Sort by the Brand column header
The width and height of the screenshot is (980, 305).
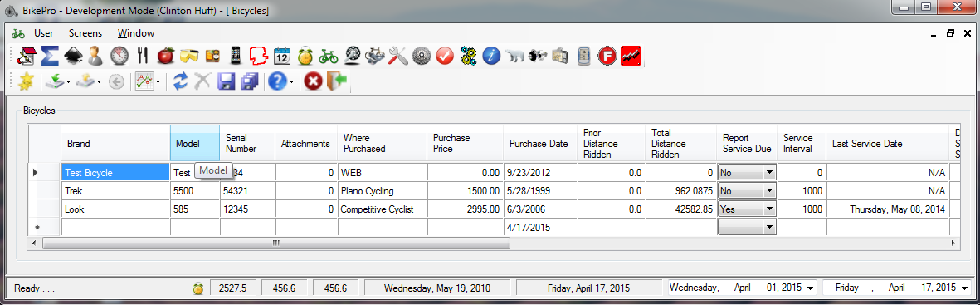click(115, 144)
